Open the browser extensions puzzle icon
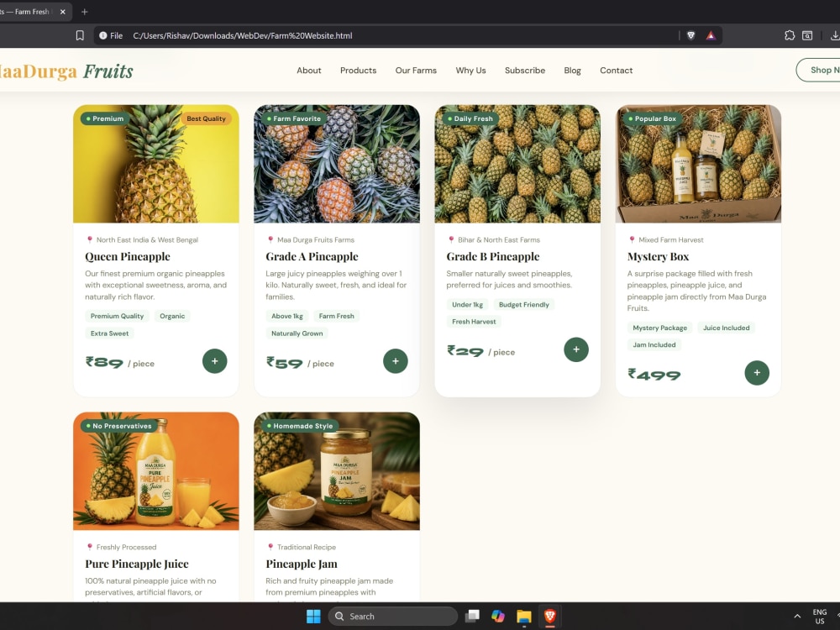840x630 pixels. (x=790, y=35)
